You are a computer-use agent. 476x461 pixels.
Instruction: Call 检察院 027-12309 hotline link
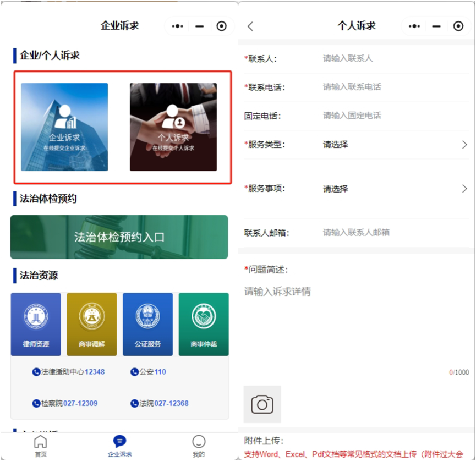(65, 403)
